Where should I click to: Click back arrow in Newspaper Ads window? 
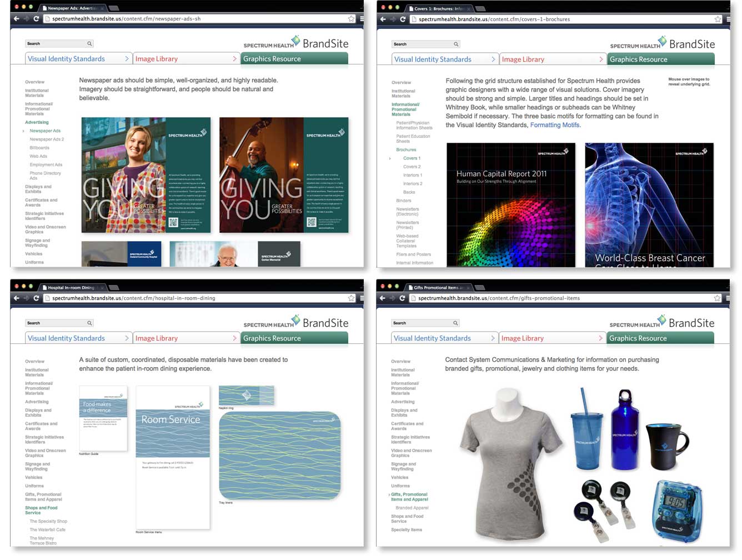pyautogui.click(x=17, y=18)
